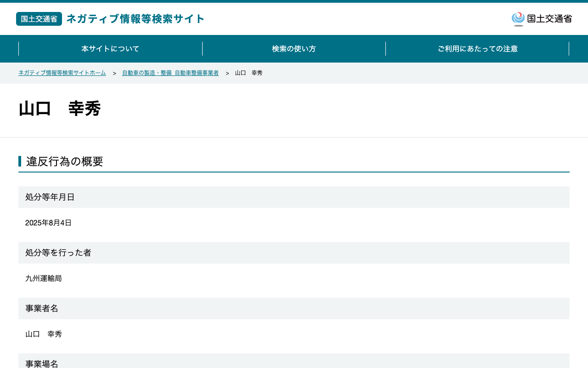This screenshot has height=368, width=588.
Task: Open ネガティブ情報等検索サイト title link
Action: click(x=136, y=19)
